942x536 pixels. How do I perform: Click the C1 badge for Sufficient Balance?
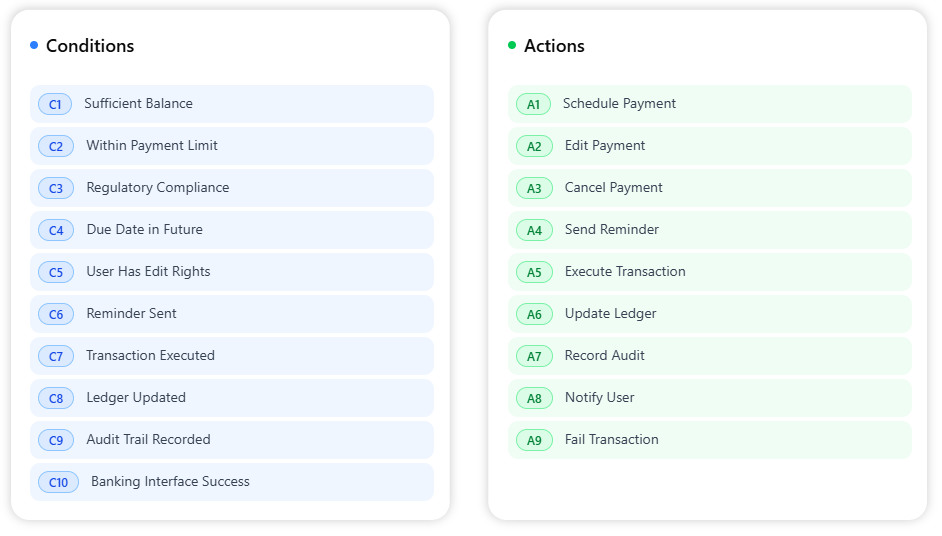(55, 104)
